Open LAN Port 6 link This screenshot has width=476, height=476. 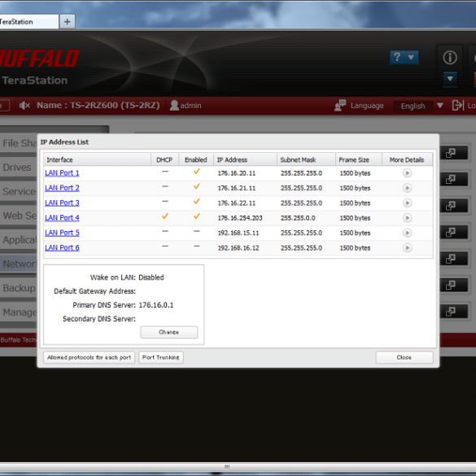tap(62, 247)
